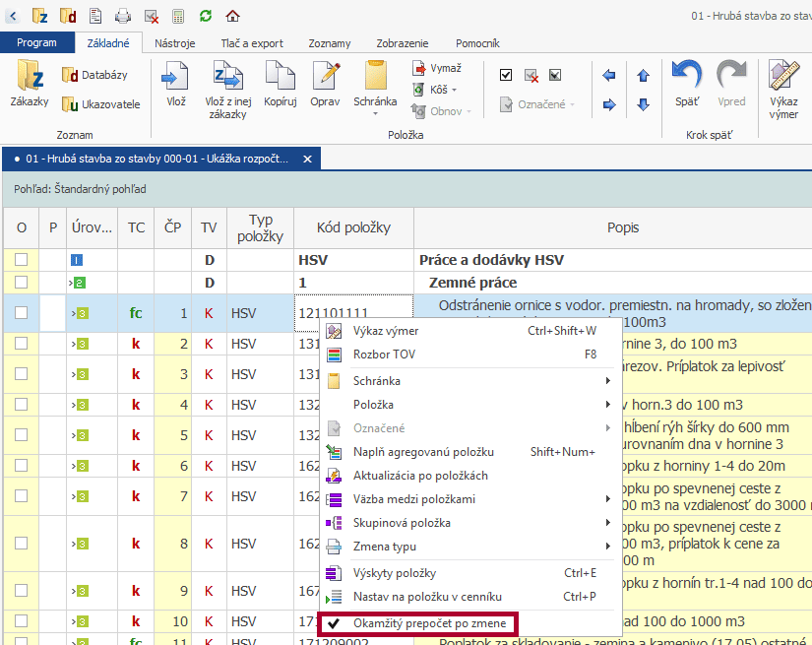812x645 pixels.
Task: Tick the checkbox for row 121101111
Action: click(21, 313)
